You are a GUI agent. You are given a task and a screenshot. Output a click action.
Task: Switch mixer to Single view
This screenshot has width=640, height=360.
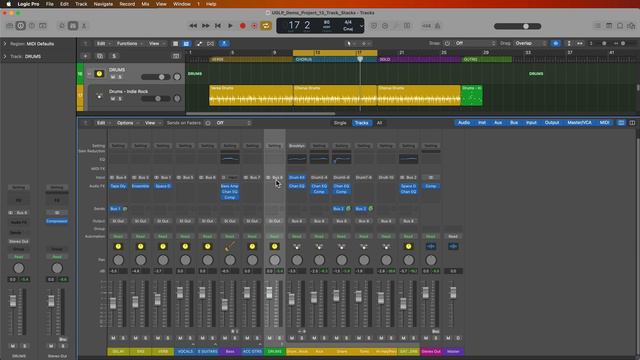click(x=340, y=123)
